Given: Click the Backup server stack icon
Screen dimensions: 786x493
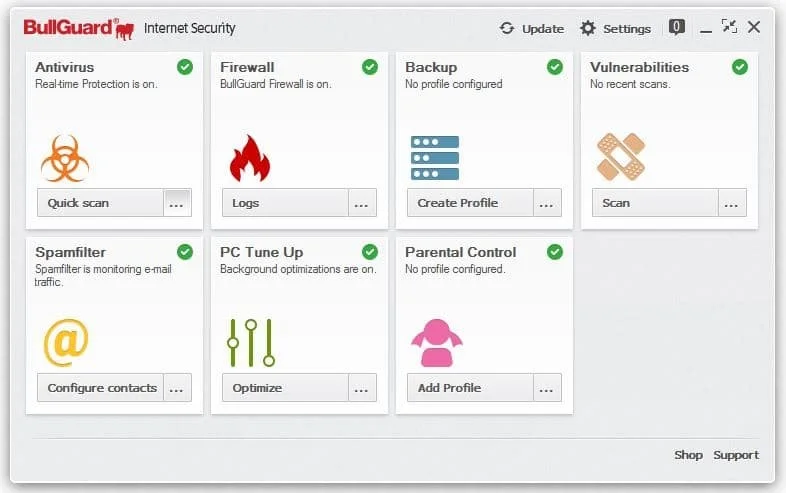Looking at the screenshot, I should tap(435, 157).
